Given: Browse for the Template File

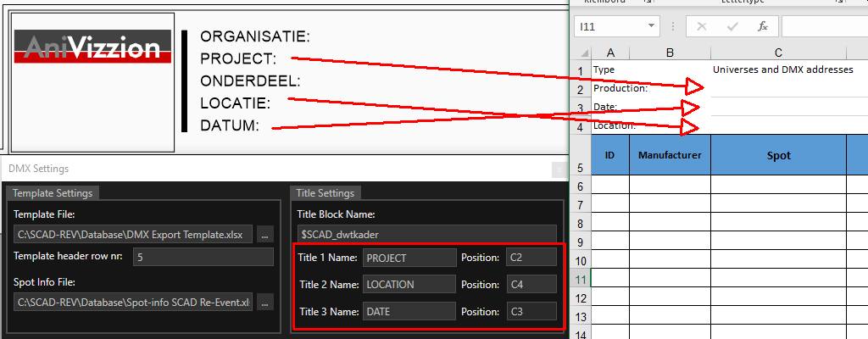Looking at the screenshot, I should (265, 234).
